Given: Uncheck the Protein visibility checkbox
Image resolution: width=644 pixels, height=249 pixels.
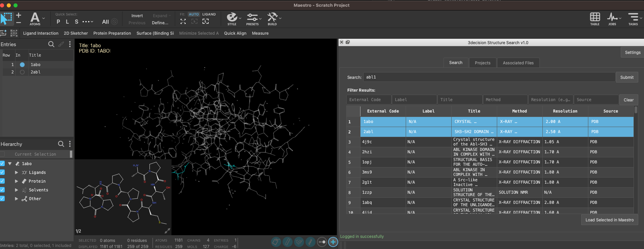Looking at the screenshot, I should (x=2, y=181).
